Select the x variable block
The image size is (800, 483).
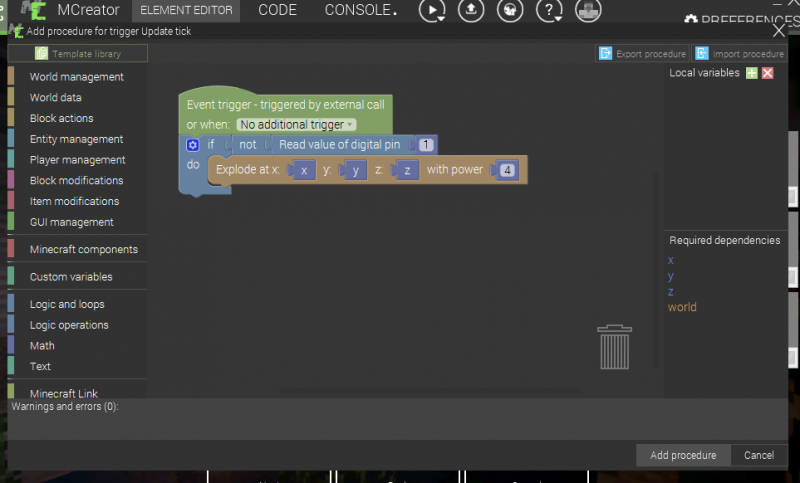tap(304, 170)
